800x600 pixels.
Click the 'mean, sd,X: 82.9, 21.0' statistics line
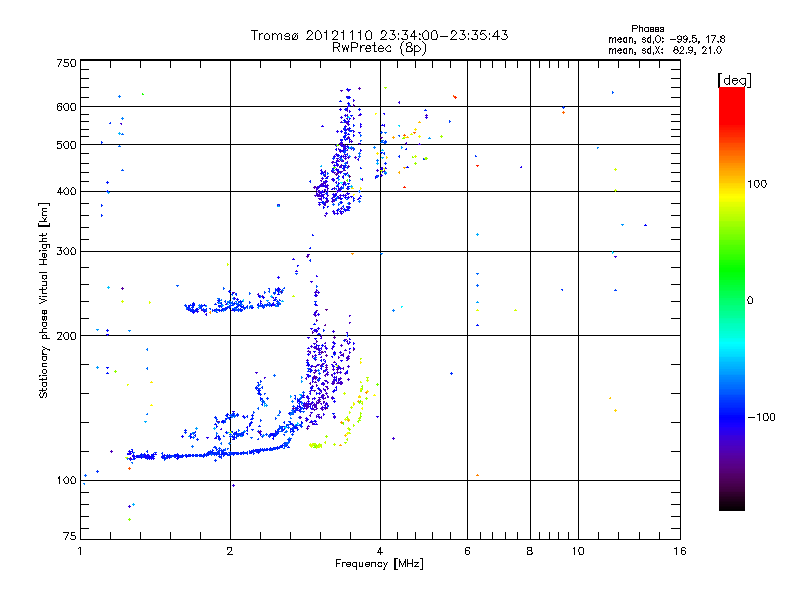[665, 50]
